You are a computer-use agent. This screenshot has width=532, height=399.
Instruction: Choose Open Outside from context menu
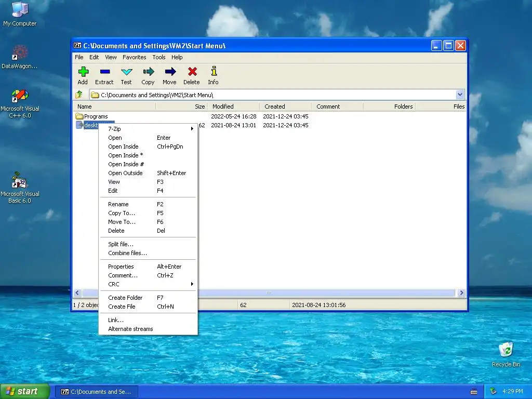[148, 173]
